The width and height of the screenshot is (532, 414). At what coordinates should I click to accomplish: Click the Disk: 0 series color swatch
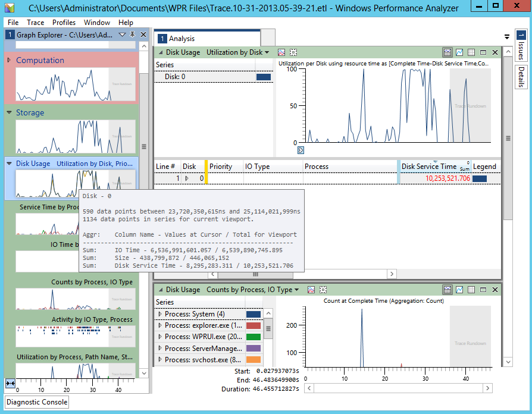coord(264,77)
